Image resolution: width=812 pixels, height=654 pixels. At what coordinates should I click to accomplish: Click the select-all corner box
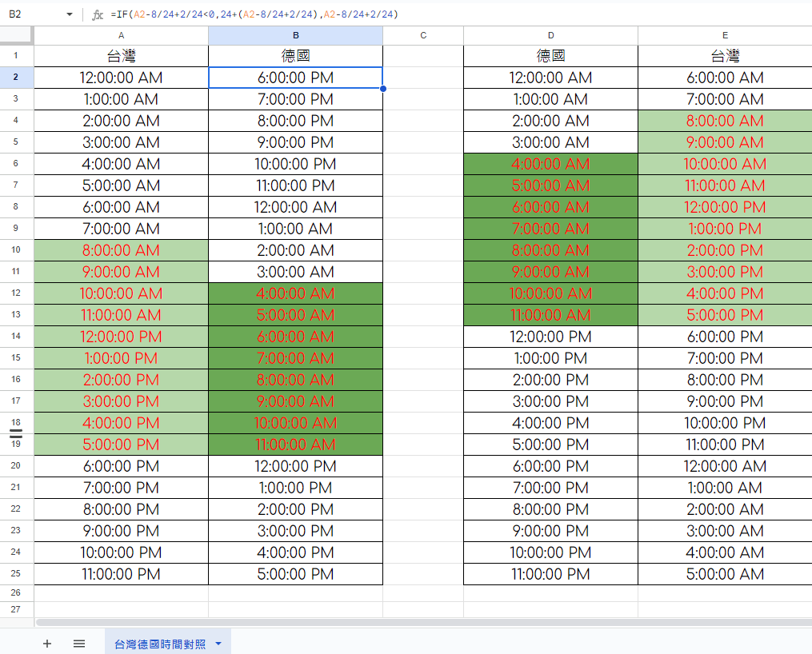click(x=16, y=35)
